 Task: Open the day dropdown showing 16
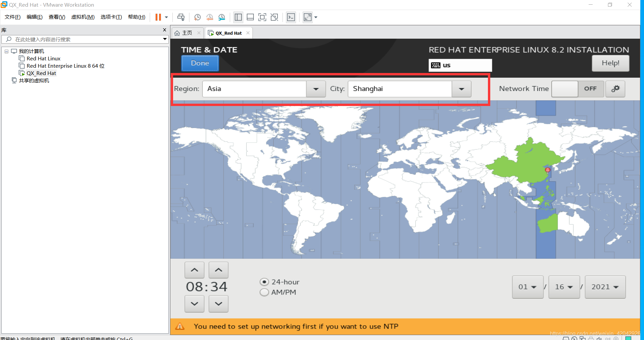(x=564, y=287)
